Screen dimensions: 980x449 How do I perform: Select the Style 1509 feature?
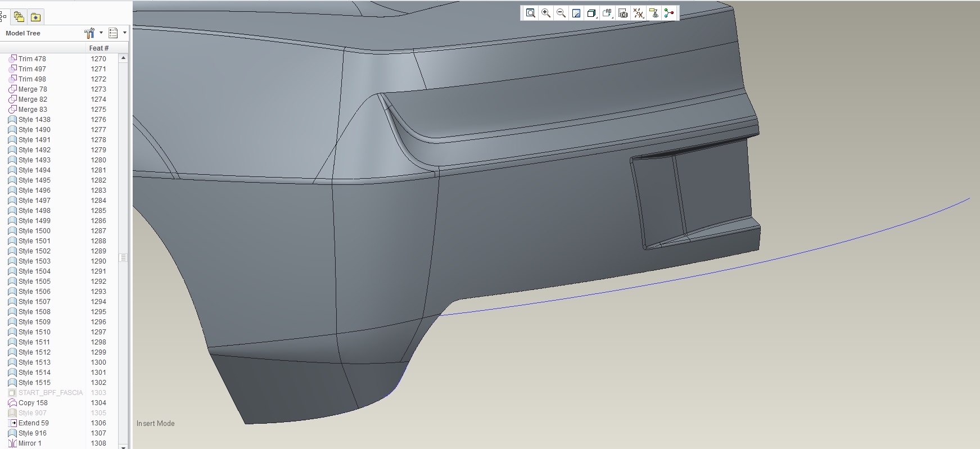(x=34, y=322)
